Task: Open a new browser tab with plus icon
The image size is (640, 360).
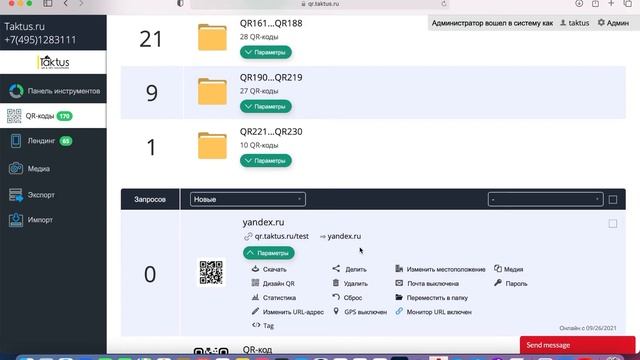Action: [611, 3]
